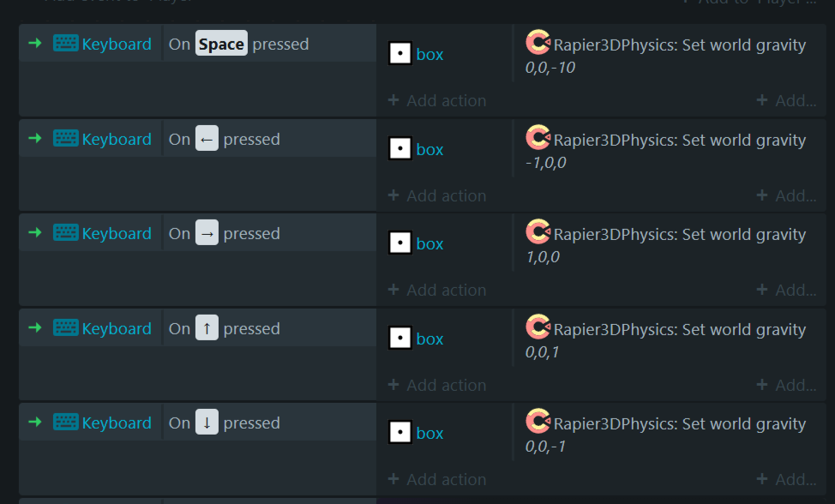The width and height of the screenshot is (835, 504).
Task: Change the Space key parameter
Action: click(x=221, y=44)
